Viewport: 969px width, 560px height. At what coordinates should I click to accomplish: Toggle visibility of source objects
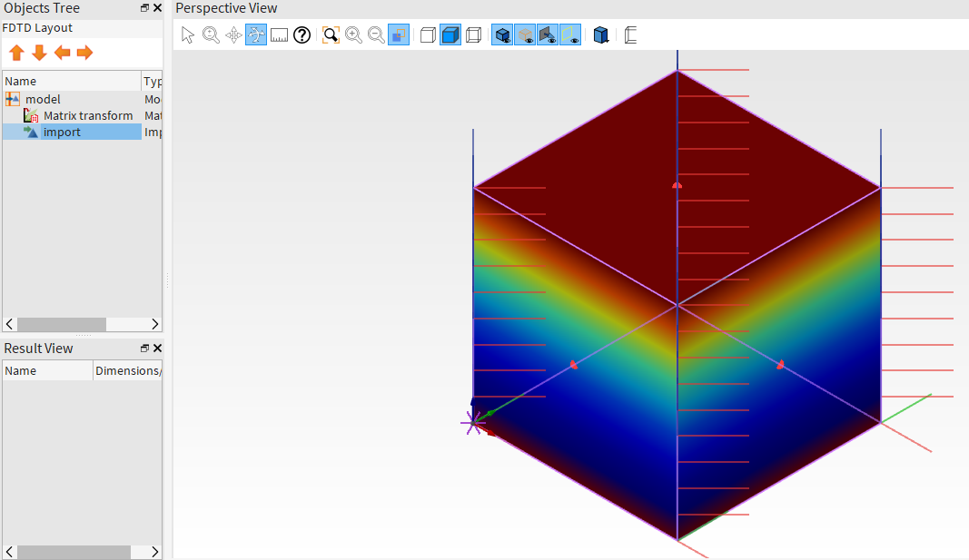coord(548,35)
